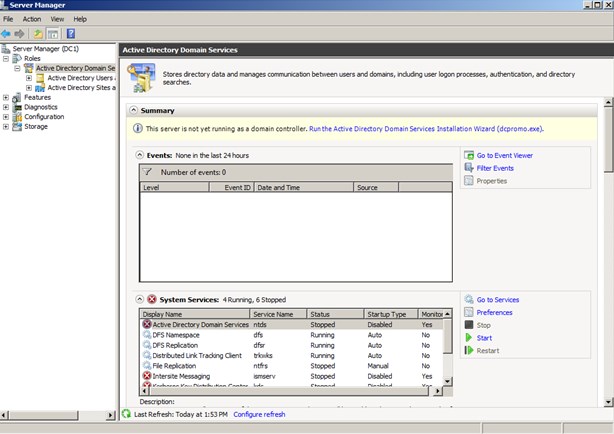614x434 pixels.
Task: Collapse the Summary section chevron
Action: click(x=134, y=110)
